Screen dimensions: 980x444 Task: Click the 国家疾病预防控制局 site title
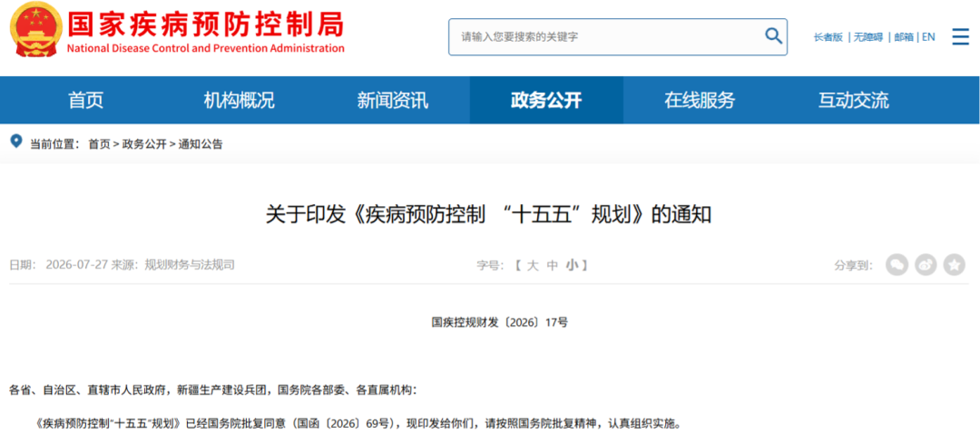(x=206, y=25)
